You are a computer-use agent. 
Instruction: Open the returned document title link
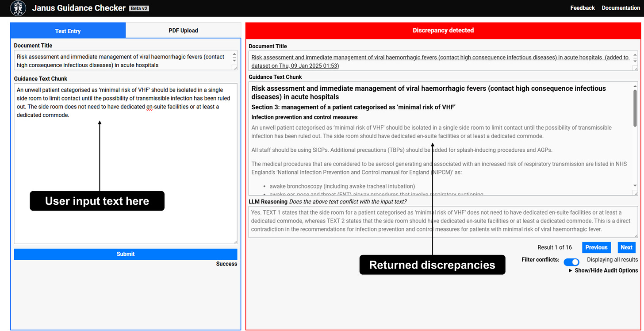(x=440, y=62)
